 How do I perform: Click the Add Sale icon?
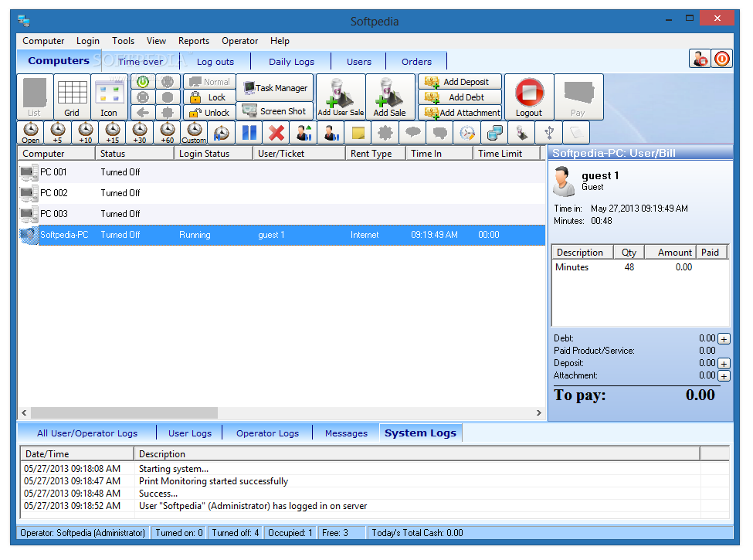coord(390,97)
